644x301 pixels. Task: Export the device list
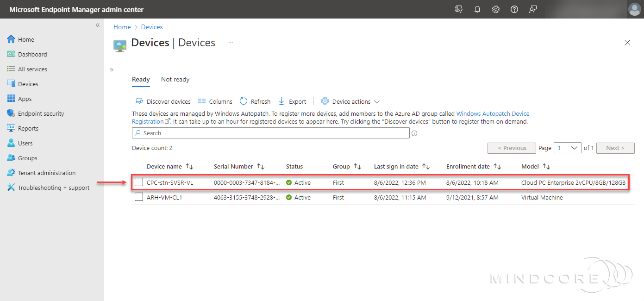[292, 101]
